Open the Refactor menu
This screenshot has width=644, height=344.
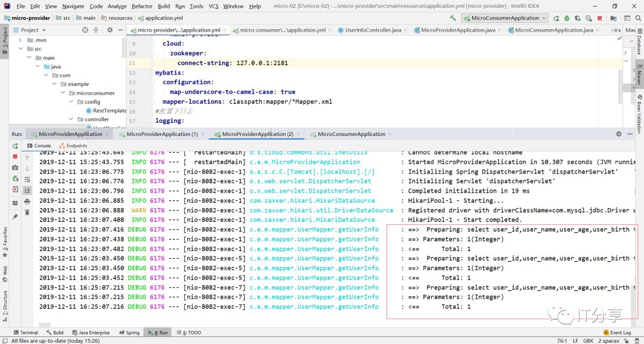click(142, 6)
